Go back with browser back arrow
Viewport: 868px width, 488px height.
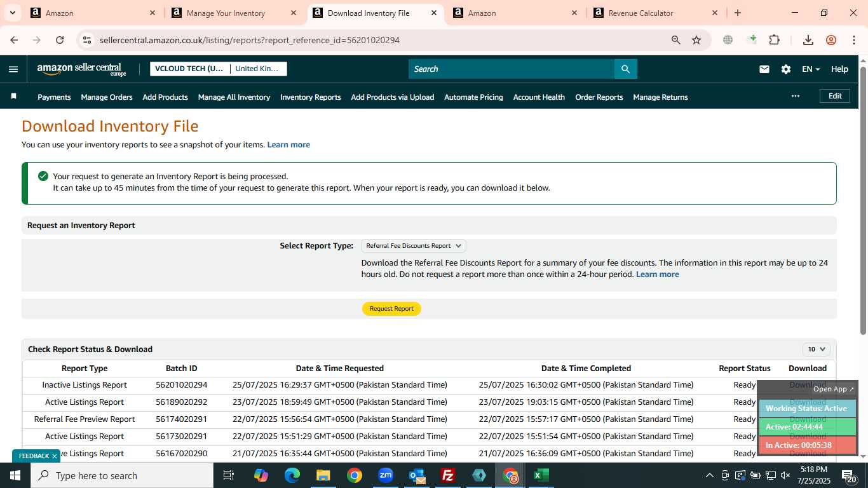[x=14, y=40]
